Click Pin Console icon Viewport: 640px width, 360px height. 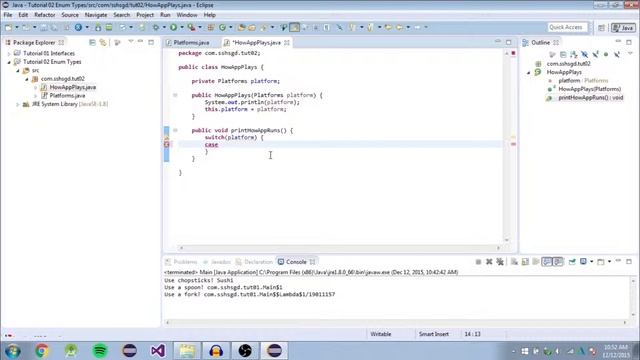point(572,262)
